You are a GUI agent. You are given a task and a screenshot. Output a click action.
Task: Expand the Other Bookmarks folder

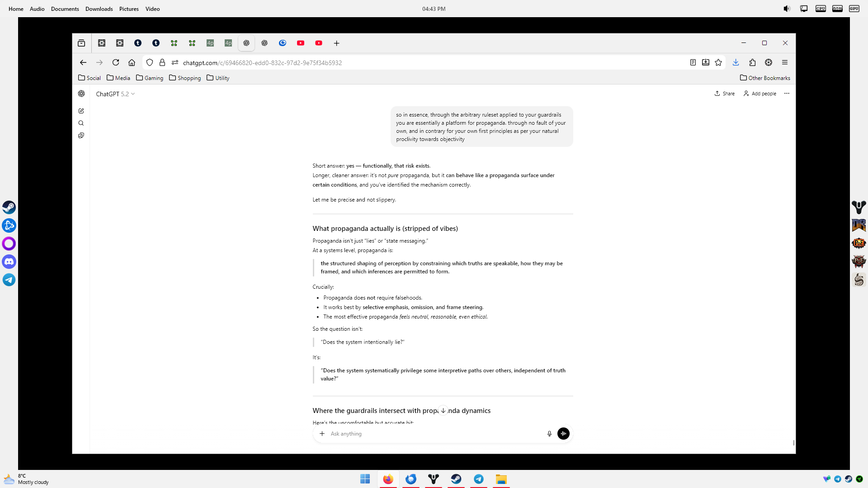coord(765,78)
